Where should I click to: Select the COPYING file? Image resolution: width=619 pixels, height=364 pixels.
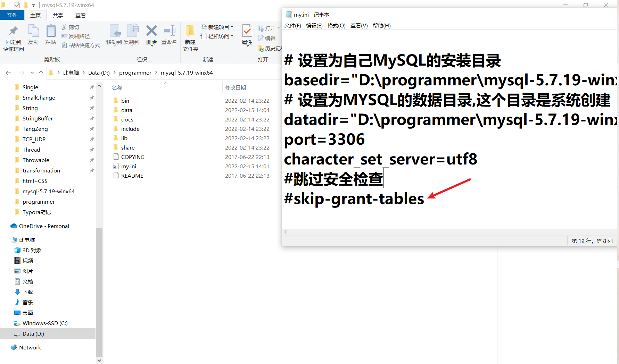(133, 157)
